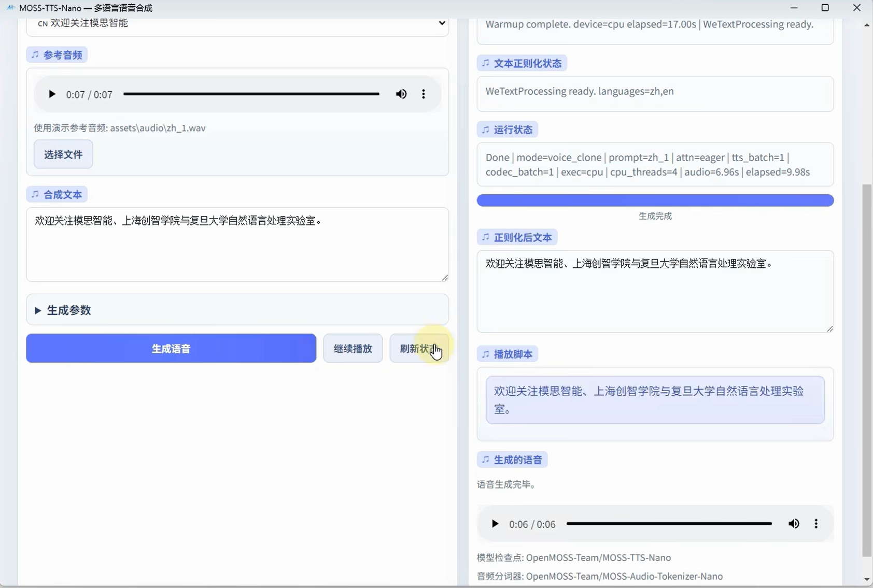Mute the generated speech player
873x588 pixels.
[x=794, y=524]
